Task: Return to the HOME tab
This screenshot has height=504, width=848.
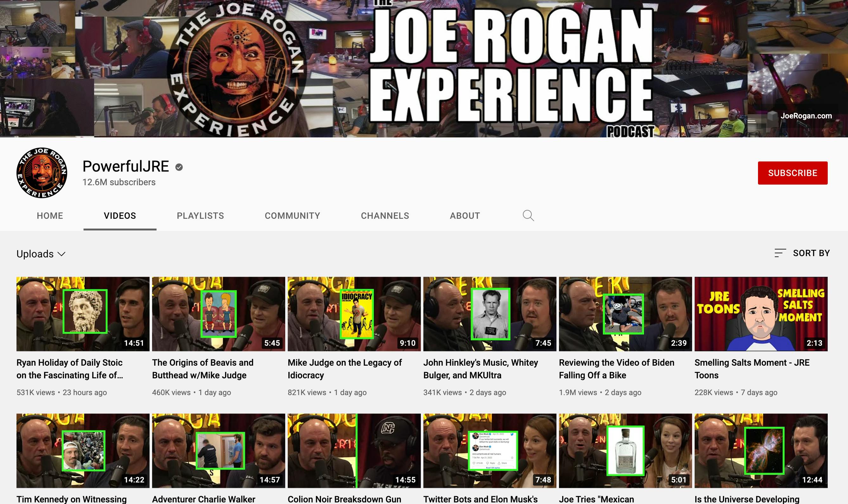Action: click(50, 215)
